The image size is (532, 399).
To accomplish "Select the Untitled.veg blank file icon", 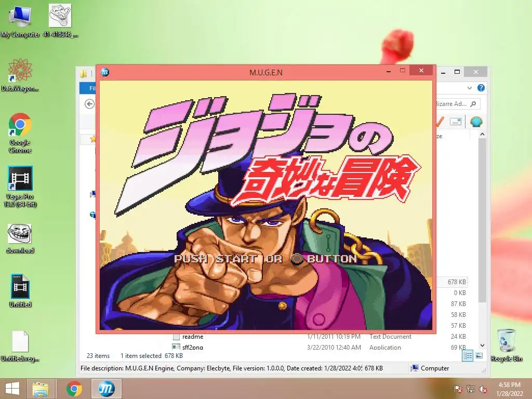I will point(20,346).
